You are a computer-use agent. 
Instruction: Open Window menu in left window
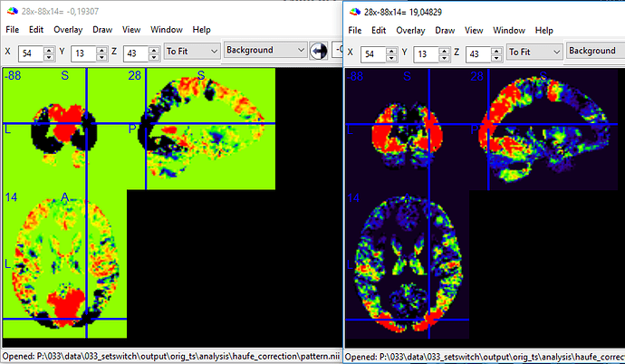(167, 30)
